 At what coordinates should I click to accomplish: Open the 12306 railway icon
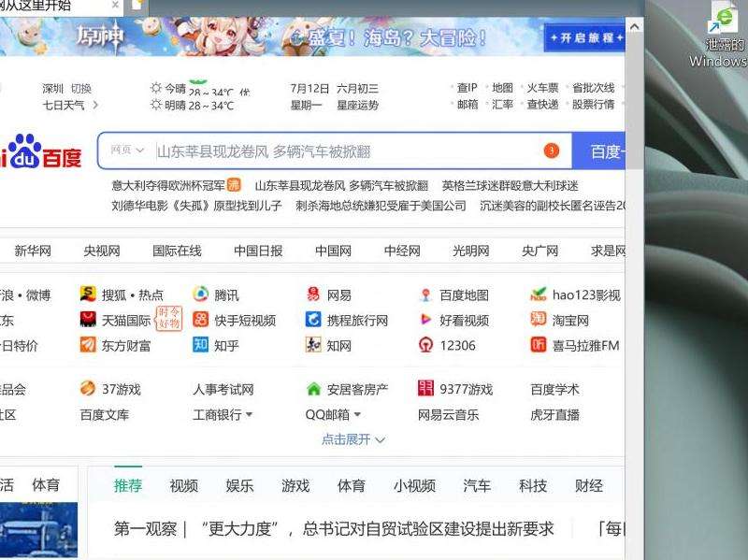click(426, 345)
